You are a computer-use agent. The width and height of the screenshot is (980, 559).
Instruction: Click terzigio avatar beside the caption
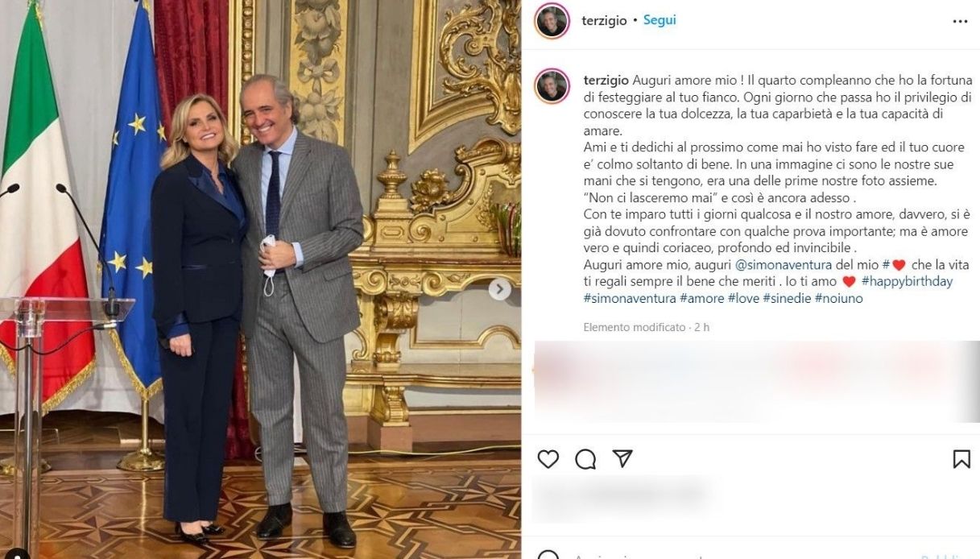[x=552, y=86]
